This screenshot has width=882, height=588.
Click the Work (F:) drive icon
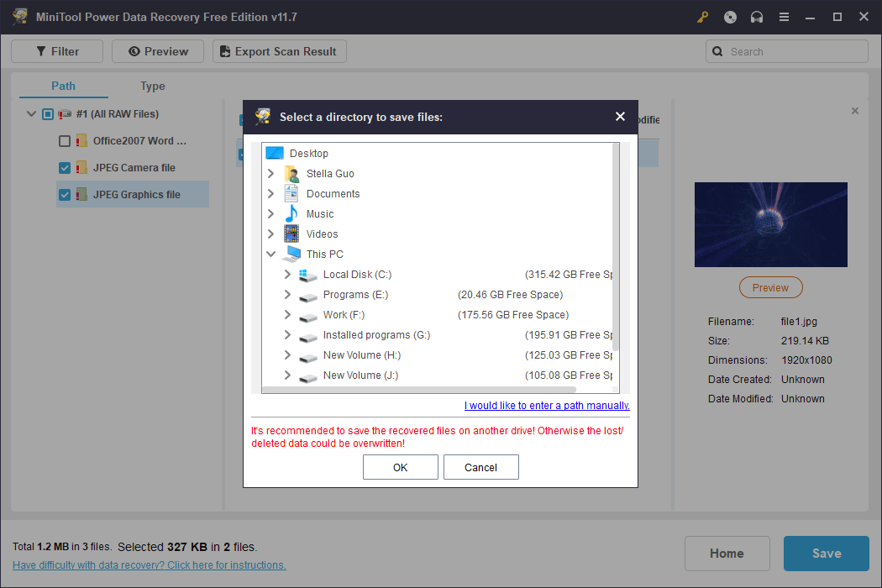click(x=307, y=316)
